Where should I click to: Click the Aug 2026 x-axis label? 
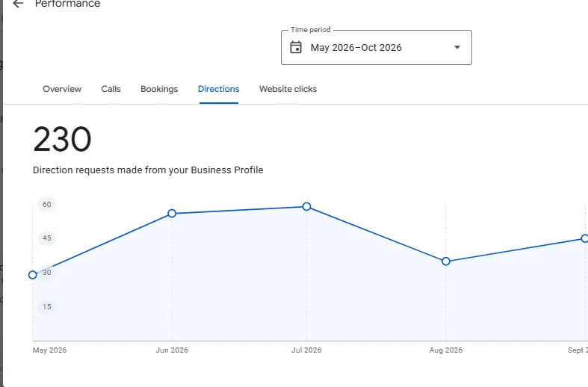(x=445, y=350)
